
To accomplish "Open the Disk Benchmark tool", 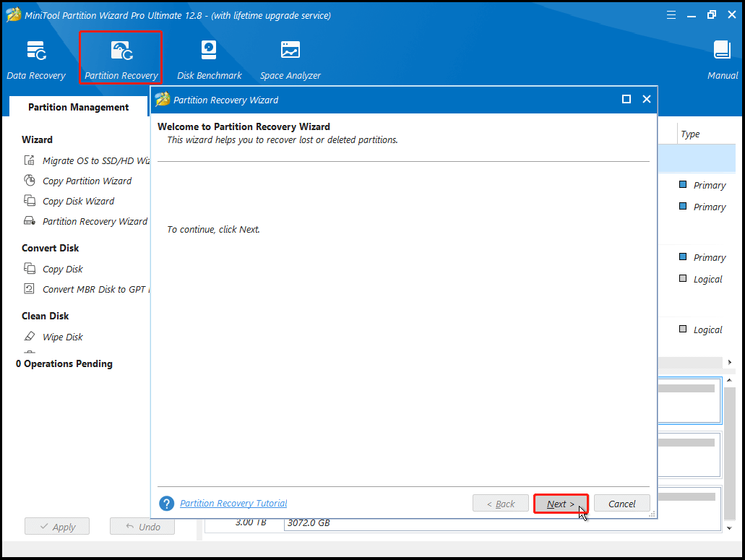I will point(209,60).
